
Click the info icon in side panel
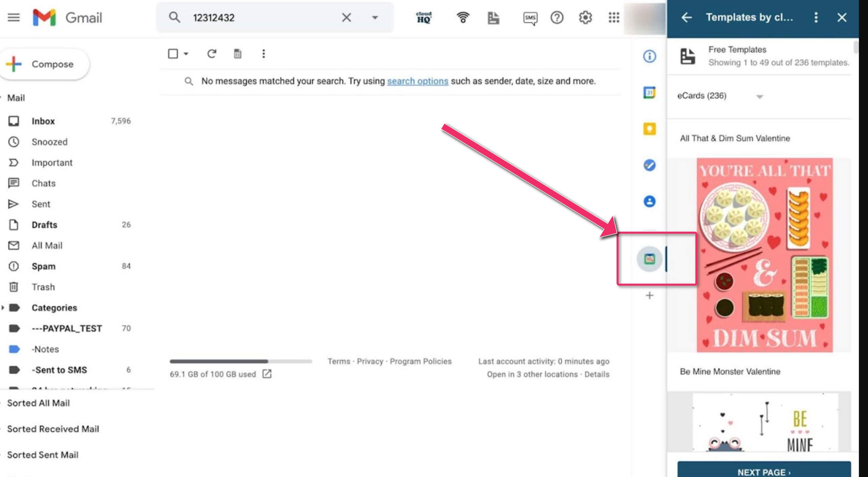649,56
